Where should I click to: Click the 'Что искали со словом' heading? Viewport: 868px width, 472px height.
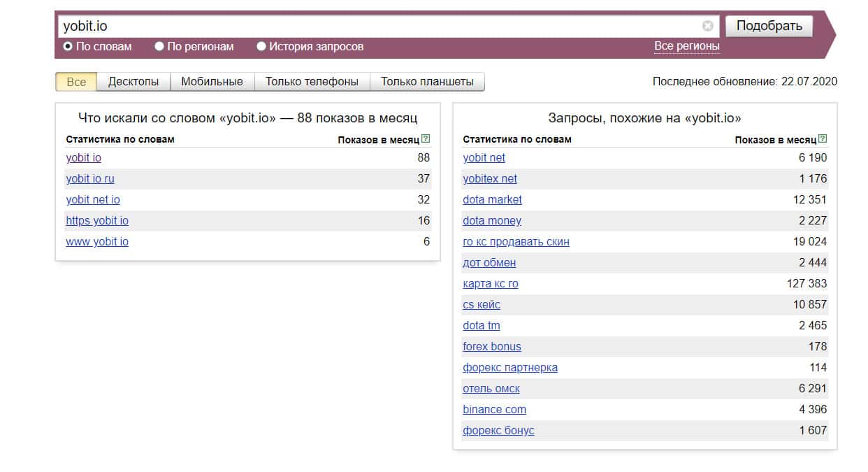click(247, 118)
